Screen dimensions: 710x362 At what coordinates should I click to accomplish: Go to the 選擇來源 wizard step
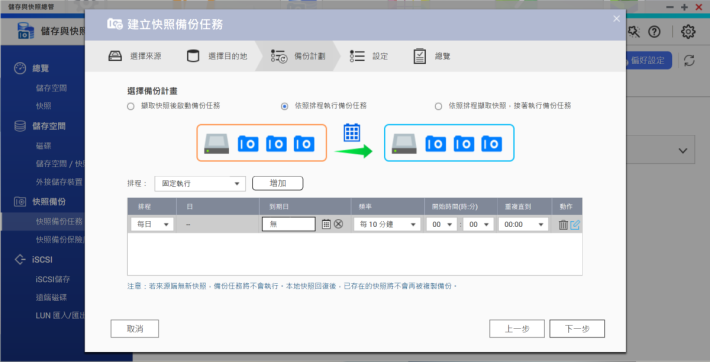pos(135,56)
